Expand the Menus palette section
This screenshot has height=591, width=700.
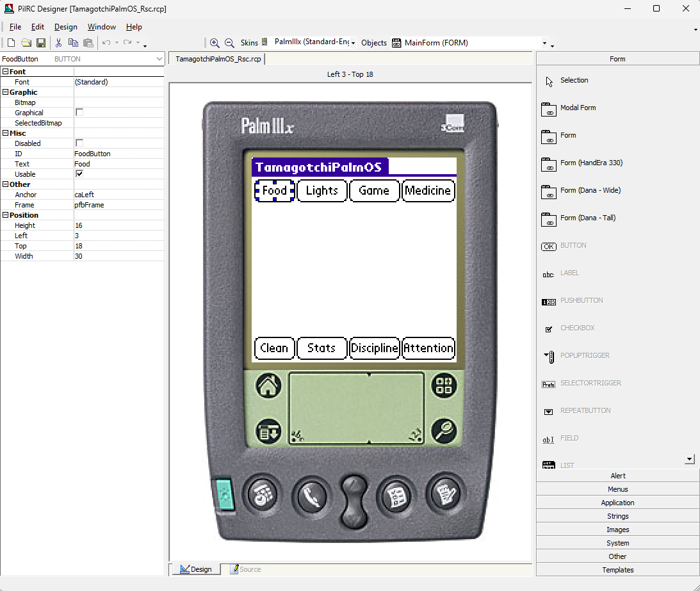(x=618, y=489)
